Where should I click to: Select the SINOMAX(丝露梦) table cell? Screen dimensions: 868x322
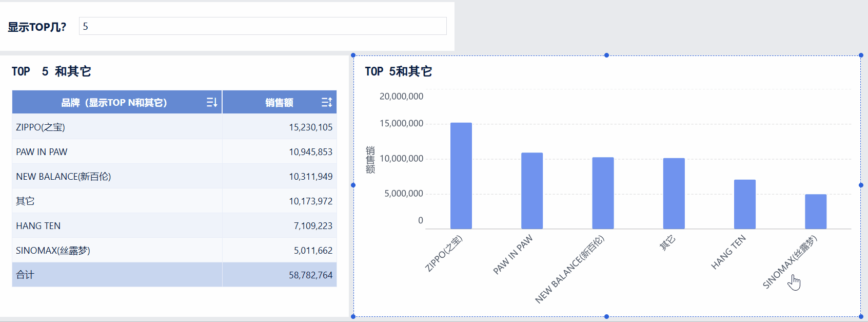(117, 250)
